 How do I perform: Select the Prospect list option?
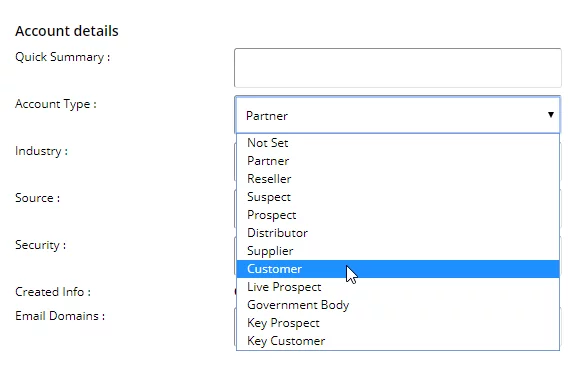click(x=398, y=215)
